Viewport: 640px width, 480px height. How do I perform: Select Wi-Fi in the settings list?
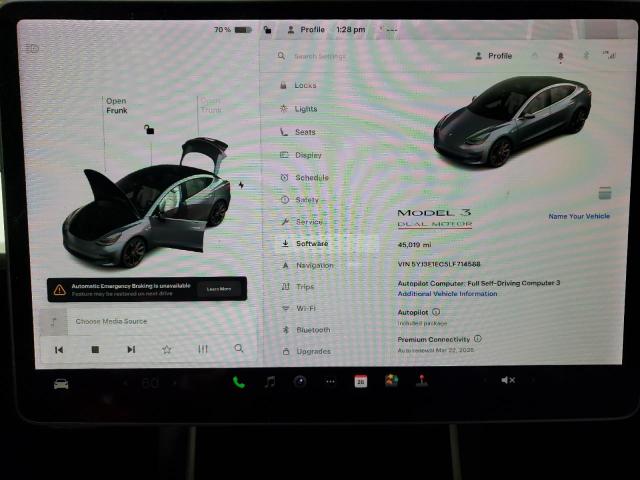299,309
